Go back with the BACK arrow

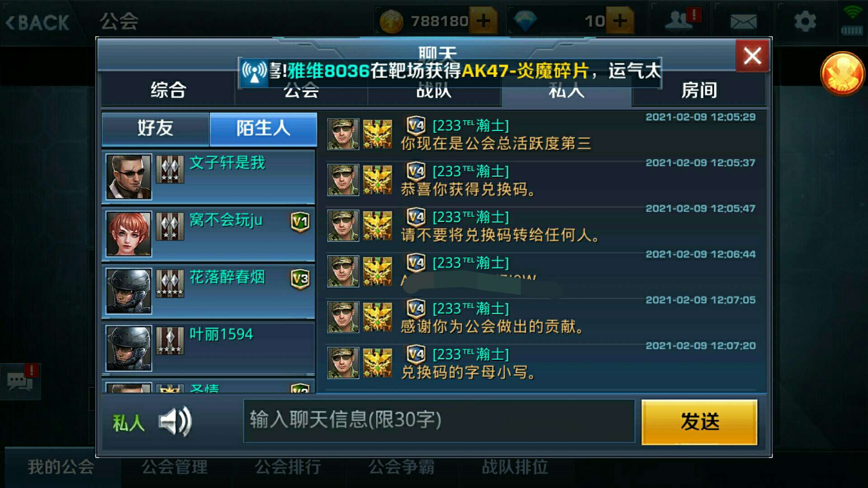[x=38, y=22]
